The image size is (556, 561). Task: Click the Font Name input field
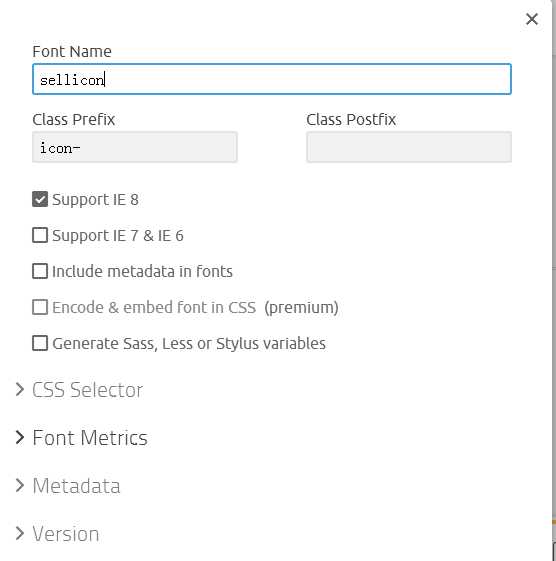(272, 79)
